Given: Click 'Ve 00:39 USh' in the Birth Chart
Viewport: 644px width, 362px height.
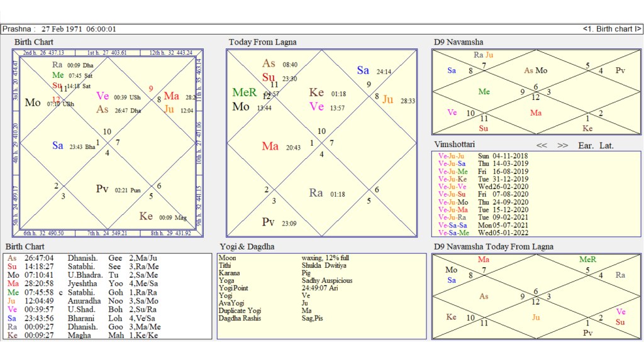Looking at the screenshot, I should point(118,96).
